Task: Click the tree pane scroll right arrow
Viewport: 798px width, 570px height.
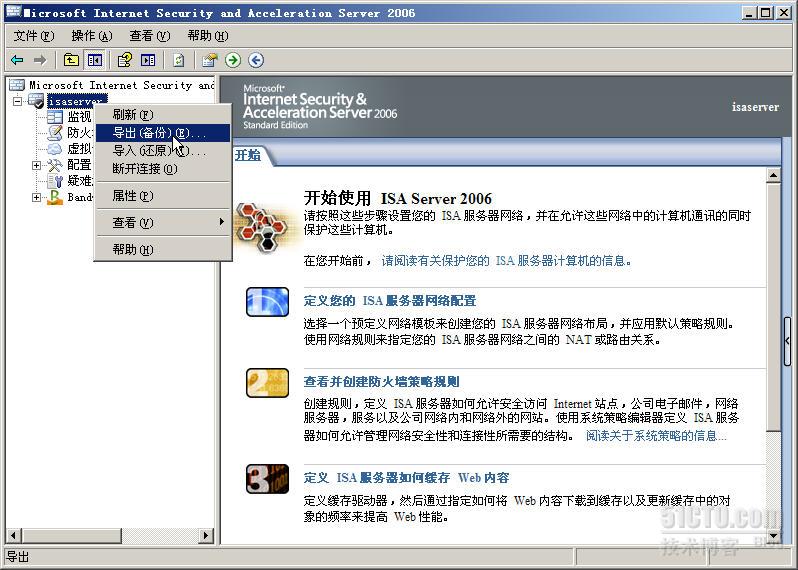Action: point(206,535)
